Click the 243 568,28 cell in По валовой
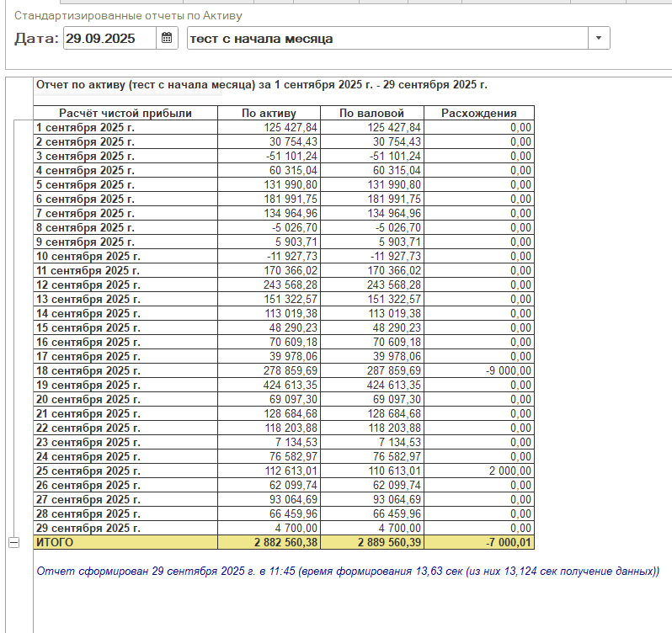 point(372,285)
